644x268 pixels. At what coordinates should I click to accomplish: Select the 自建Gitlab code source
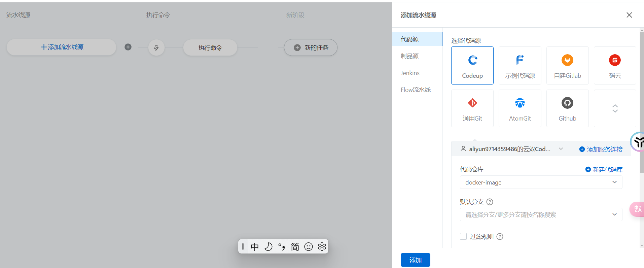pos(567,65)
